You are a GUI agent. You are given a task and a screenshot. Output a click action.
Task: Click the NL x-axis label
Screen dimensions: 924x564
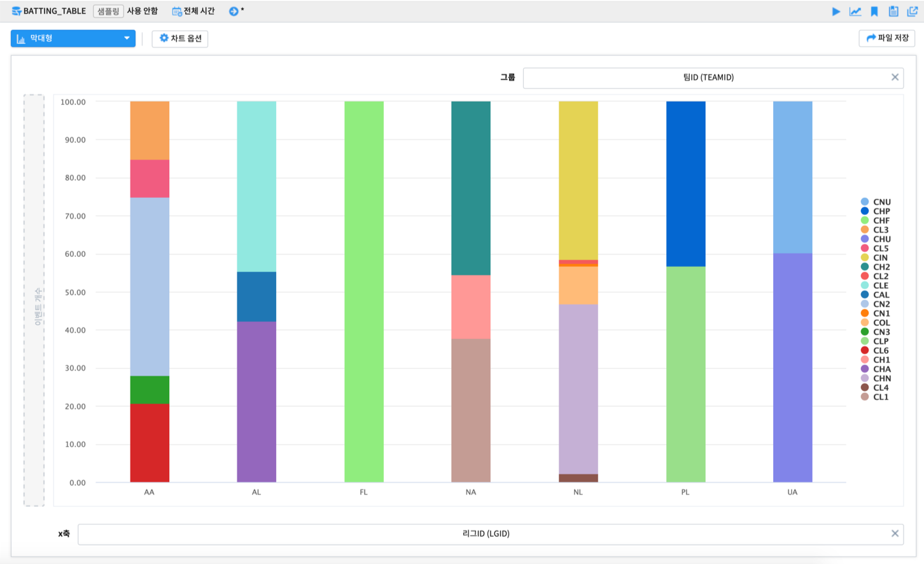pos(578,492)
